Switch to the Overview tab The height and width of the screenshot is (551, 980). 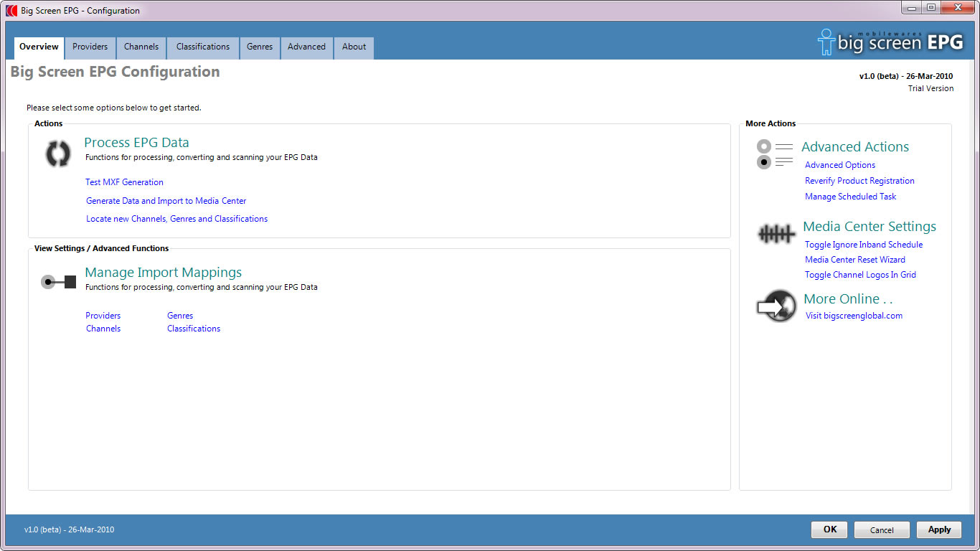tap(39, 47)
